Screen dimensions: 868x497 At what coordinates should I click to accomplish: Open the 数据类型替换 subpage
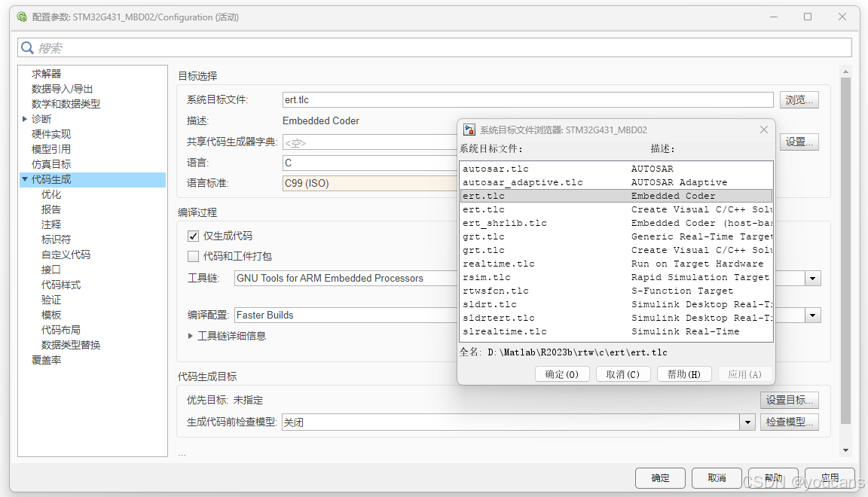click(71, 345)
